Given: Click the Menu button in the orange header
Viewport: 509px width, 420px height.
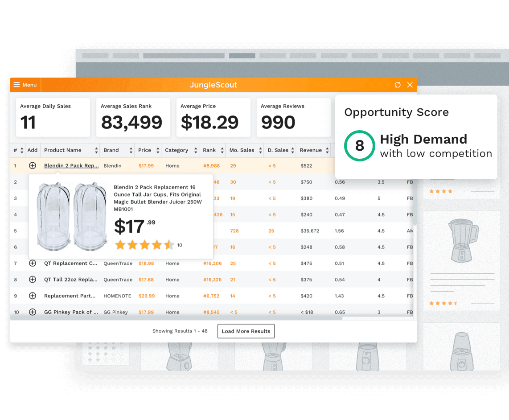Looking at the screenshot, I should point(25,85).
